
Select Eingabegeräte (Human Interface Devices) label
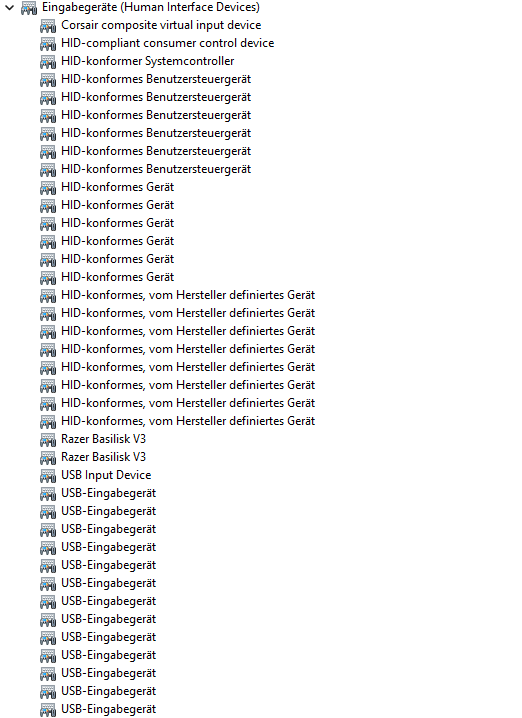pos(151,7)
